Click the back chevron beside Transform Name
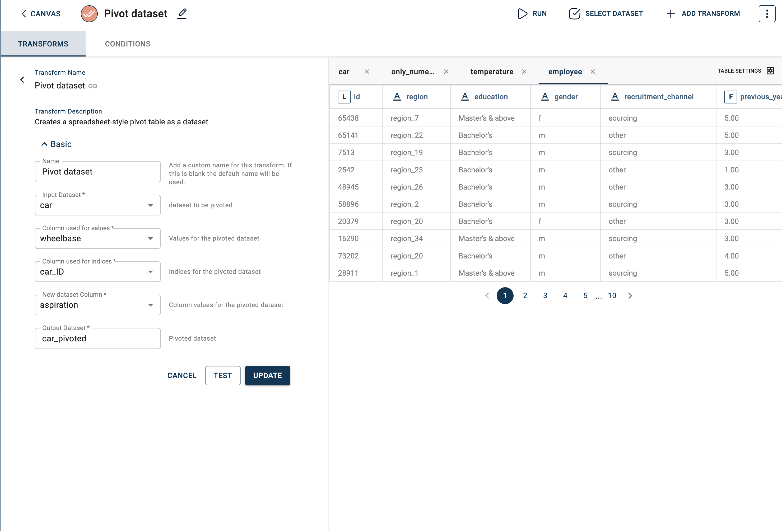The image size is (782, 532). pyautogui.click(x=22, y=80)
